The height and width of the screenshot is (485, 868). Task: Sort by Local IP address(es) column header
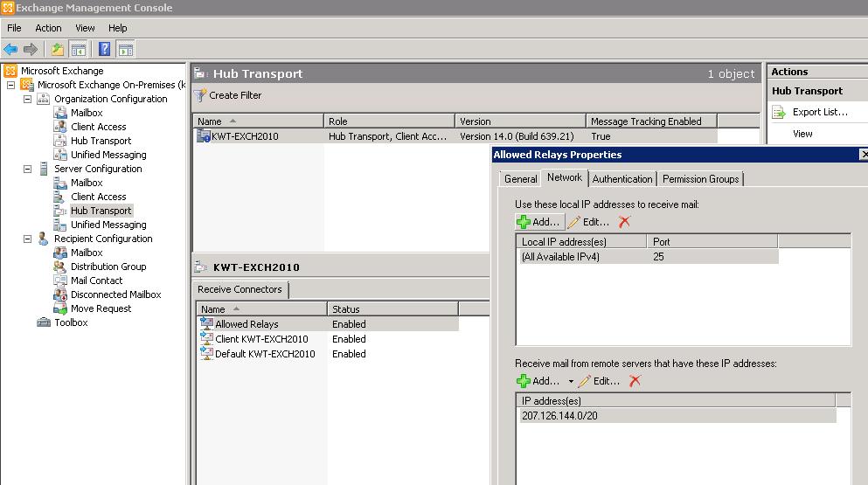coord(581,242)
